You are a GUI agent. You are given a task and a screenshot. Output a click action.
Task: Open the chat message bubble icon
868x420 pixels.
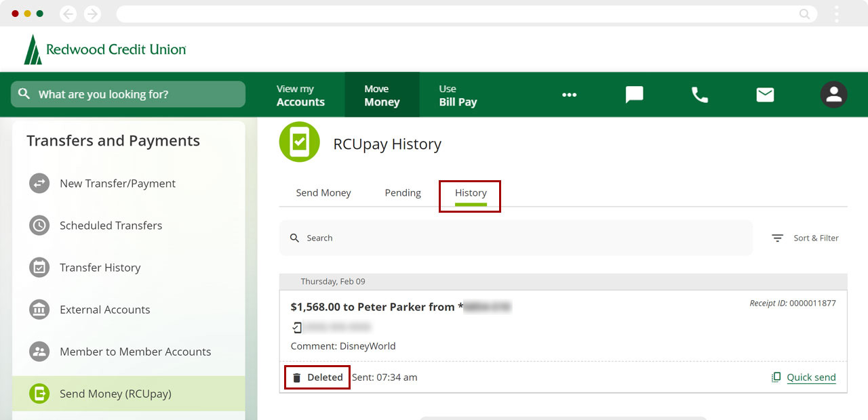pos(634,95)
